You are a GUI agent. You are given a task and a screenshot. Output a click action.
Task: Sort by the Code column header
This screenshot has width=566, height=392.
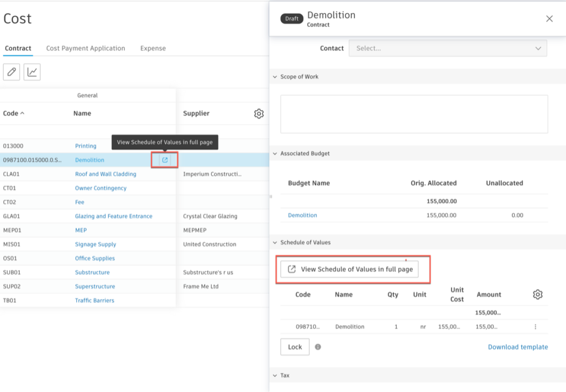tap(14, 113)
